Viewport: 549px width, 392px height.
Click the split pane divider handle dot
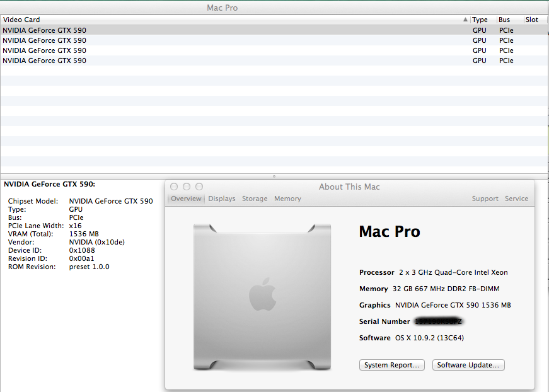274,176
